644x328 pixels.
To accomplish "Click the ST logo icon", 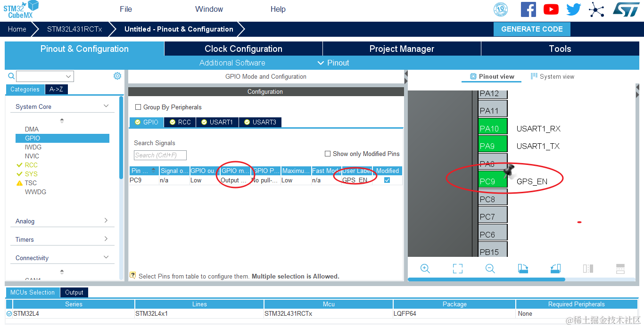I will pos(626,9).
